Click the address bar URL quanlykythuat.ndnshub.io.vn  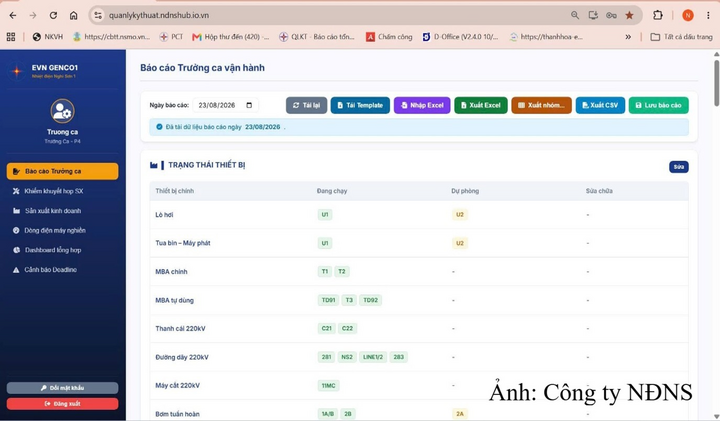[x=159, y=15]
